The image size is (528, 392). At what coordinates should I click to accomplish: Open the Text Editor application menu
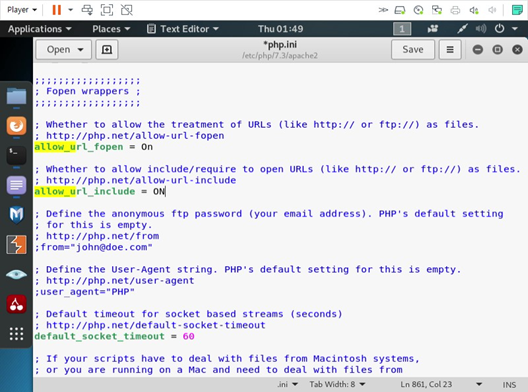click(183, 29)
